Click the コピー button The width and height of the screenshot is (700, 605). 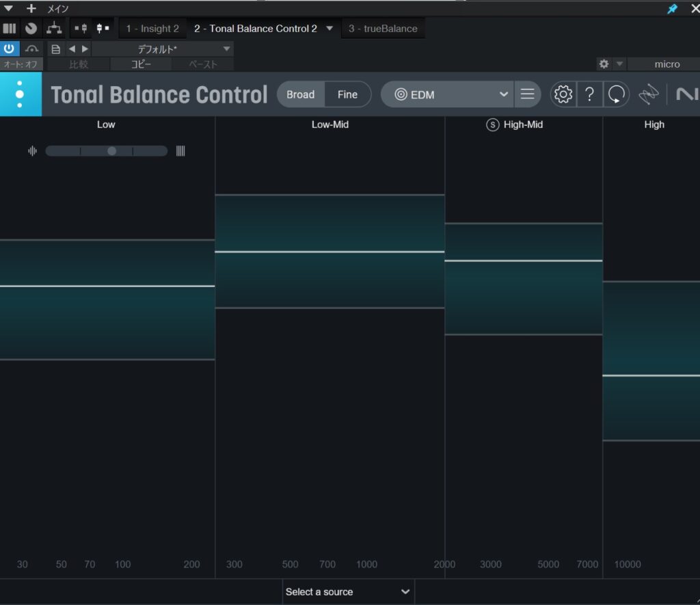141,64
